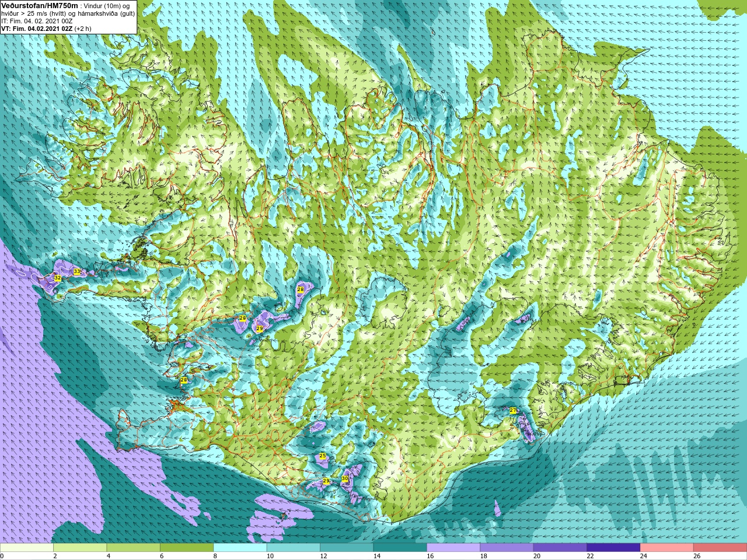Click the yellow gust label 33
The width and height of the screenshot is (747, 560).
click(x=77, y=272)
